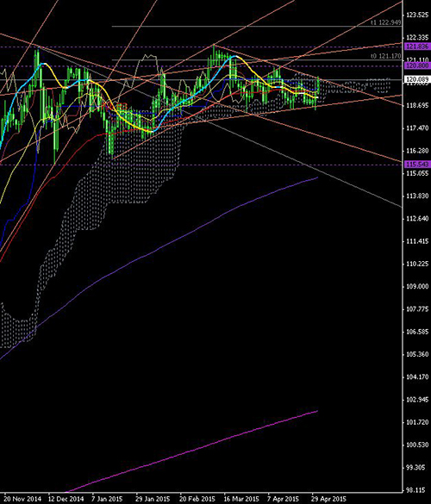Click the 115.055 price axis label
Image resolution: width=431 pixels, height=504 pixels.
coord(417,173)
